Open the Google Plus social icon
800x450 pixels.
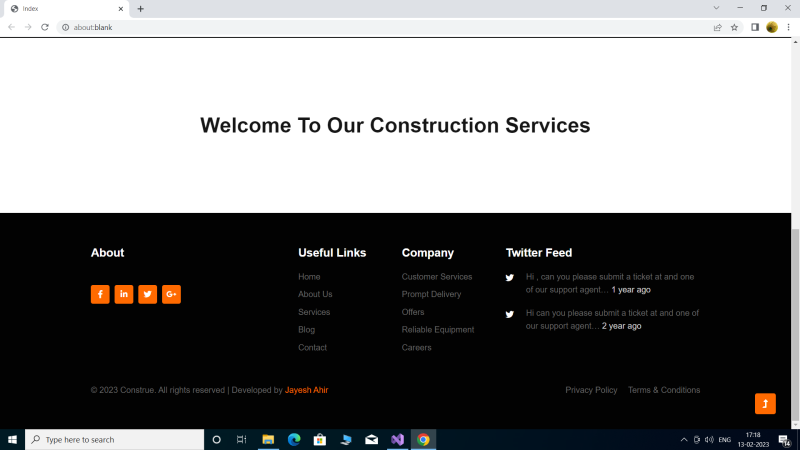pos(171,294)
